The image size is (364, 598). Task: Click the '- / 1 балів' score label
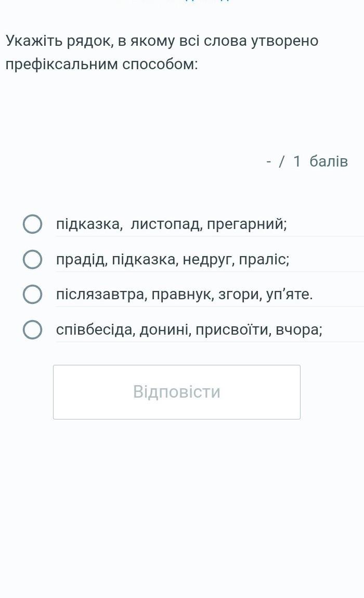coord(307,161)
